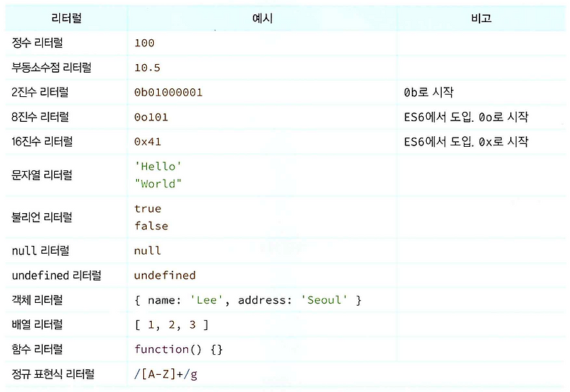Screen dimensions: 570x392
Task: Select the function() {} example
Action: coord(179,349)
